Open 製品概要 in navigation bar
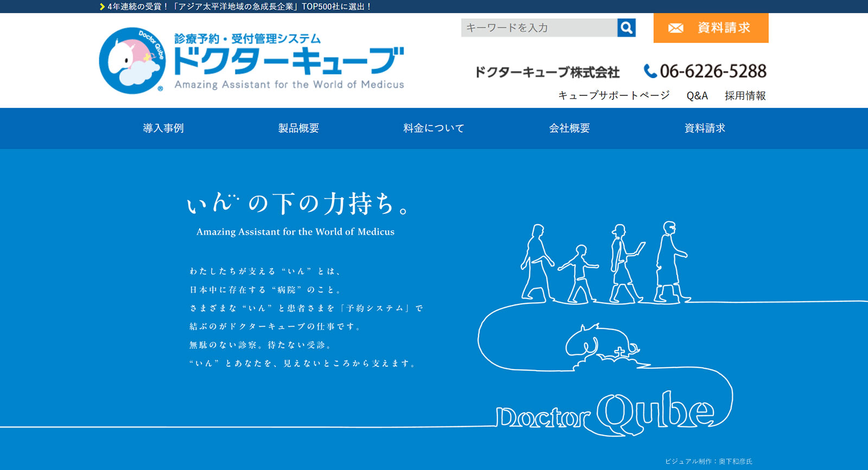Screen dimensions: 868x470 point(298,128)
